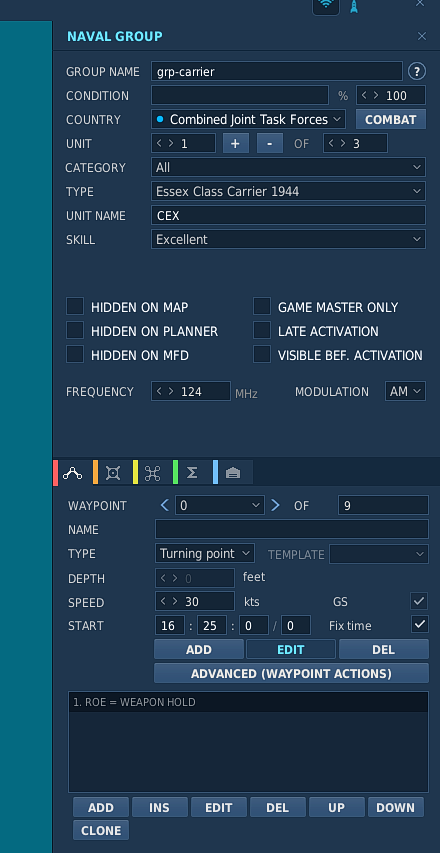Click the Group Name input field
The width and height of the screenshot is (440, 853).
pos(277,71)
